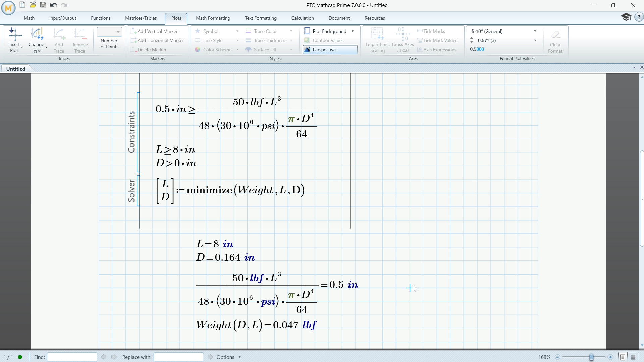644x362 pixels.
Task: Click the find next arrow button
Action: pos(114,357)
